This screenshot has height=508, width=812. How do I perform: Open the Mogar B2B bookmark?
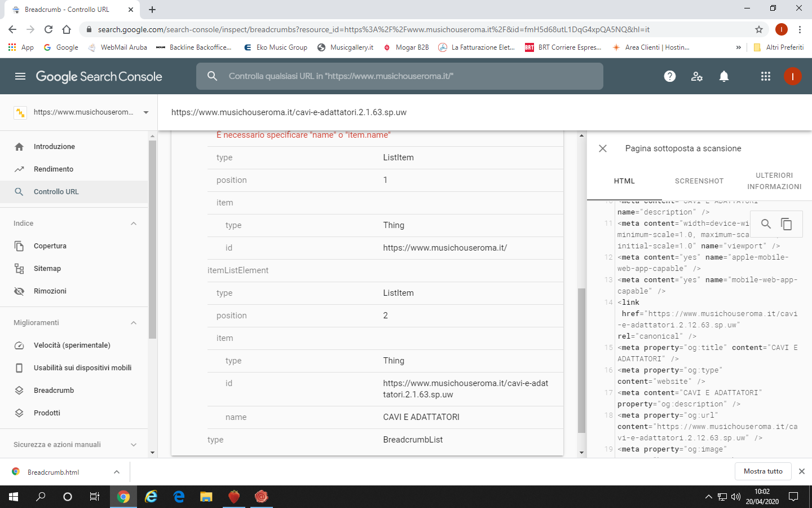(x=406, y=47)
